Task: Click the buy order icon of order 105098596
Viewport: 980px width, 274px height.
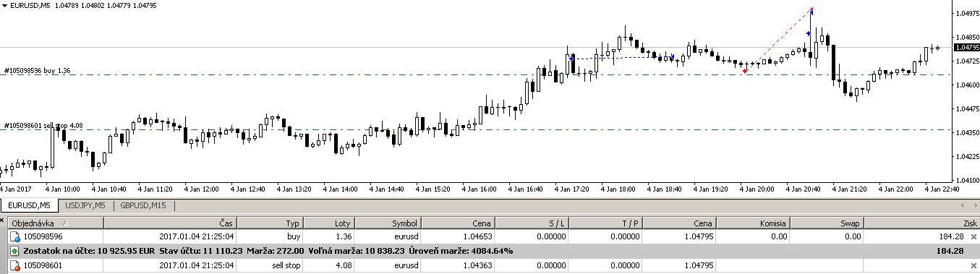Action: (14, 236)
